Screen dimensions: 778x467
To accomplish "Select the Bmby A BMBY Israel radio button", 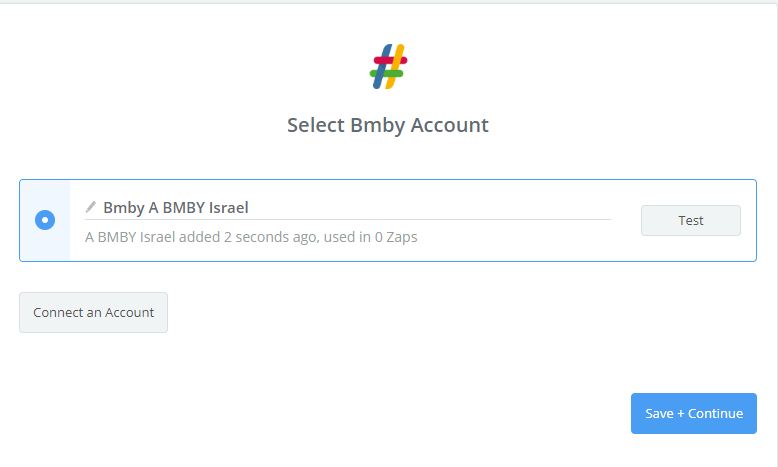I will 45,220.
